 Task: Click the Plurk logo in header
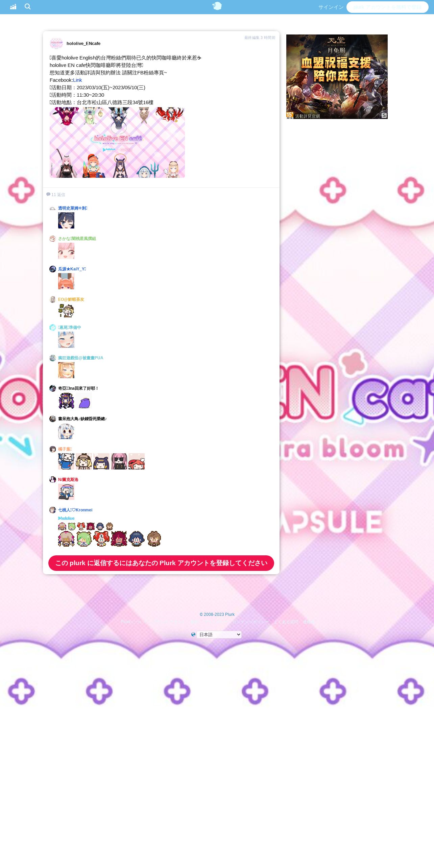coord(217,6)
